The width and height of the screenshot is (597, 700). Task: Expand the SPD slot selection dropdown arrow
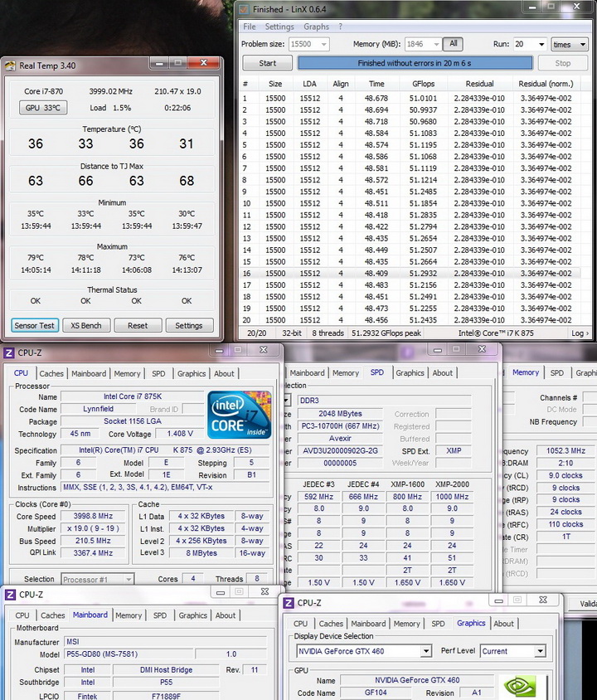[287, 400]
